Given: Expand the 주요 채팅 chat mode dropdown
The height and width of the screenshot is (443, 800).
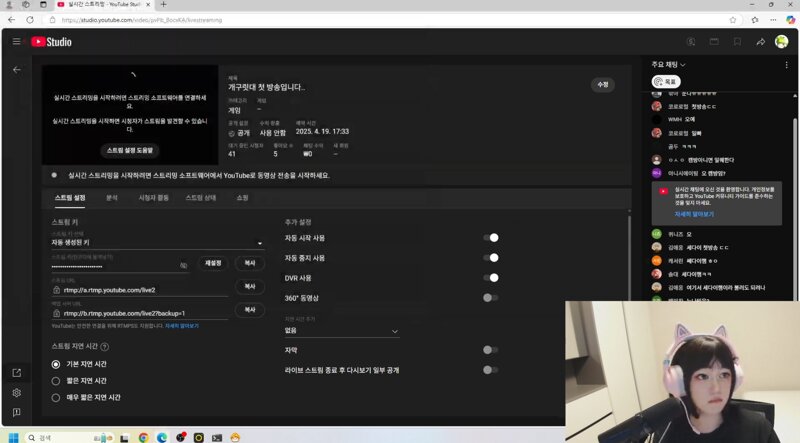Looking at the screenshot, I should tap(668, 65).
